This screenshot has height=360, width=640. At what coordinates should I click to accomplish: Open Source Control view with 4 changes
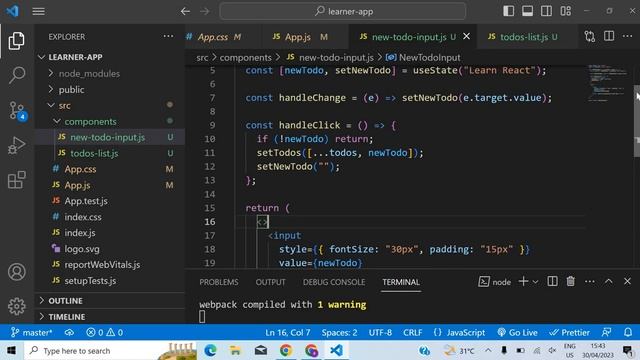(x=17, y=111)
